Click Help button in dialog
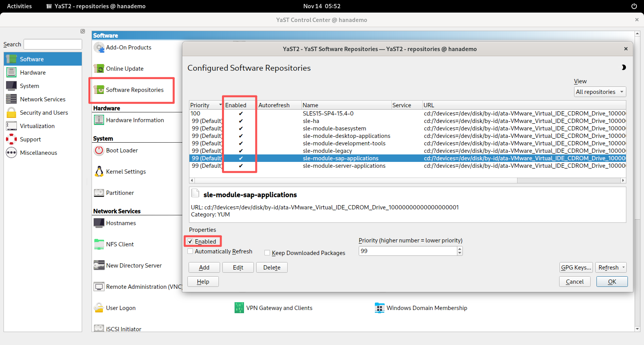644x345 pixels. click(203, 282)
